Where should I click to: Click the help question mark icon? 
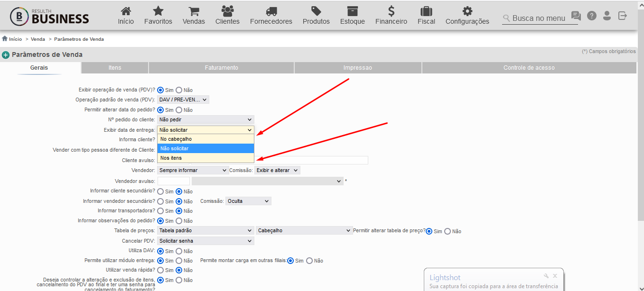click(591, 16)
